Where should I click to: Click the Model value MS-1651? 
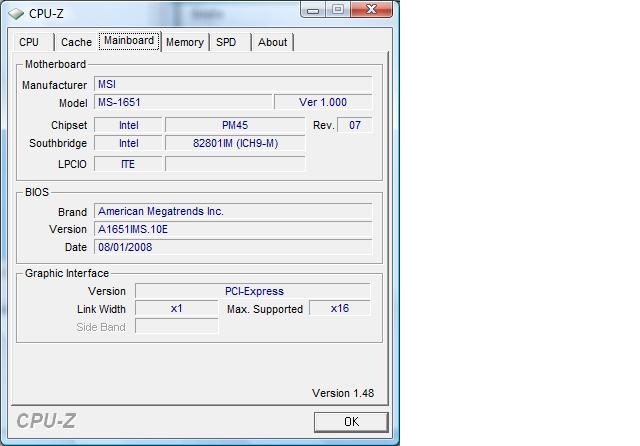click(183, 102)
